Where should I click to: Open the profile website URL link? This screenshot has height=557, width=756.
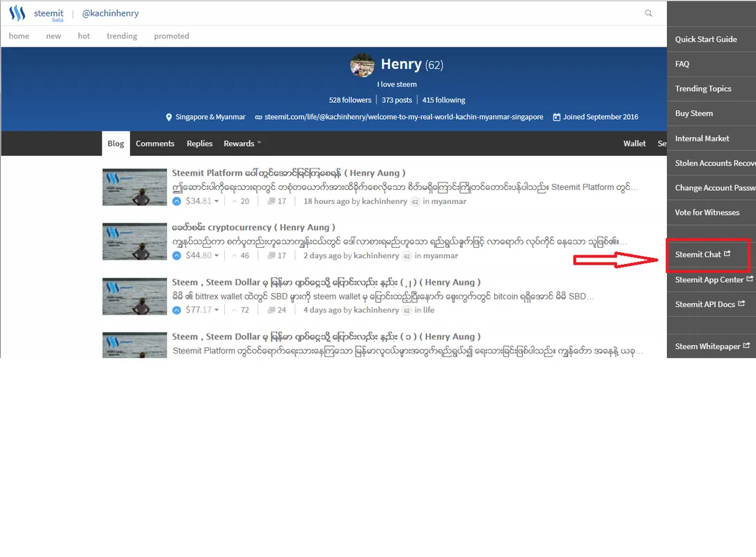click(404, 117)
